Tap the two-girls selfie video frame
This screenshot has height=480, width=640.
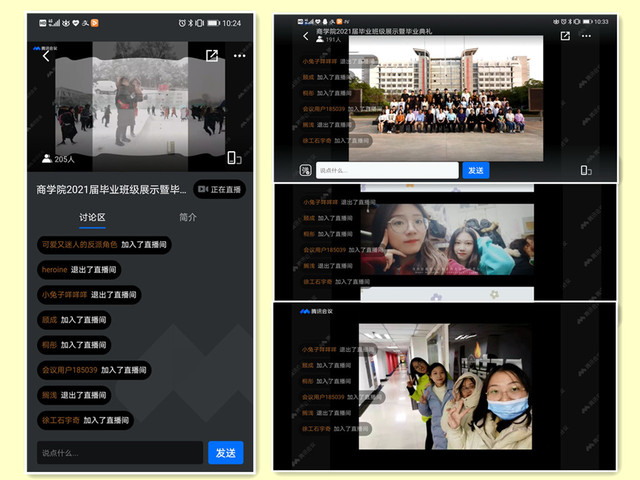click(x=447, y=240)
